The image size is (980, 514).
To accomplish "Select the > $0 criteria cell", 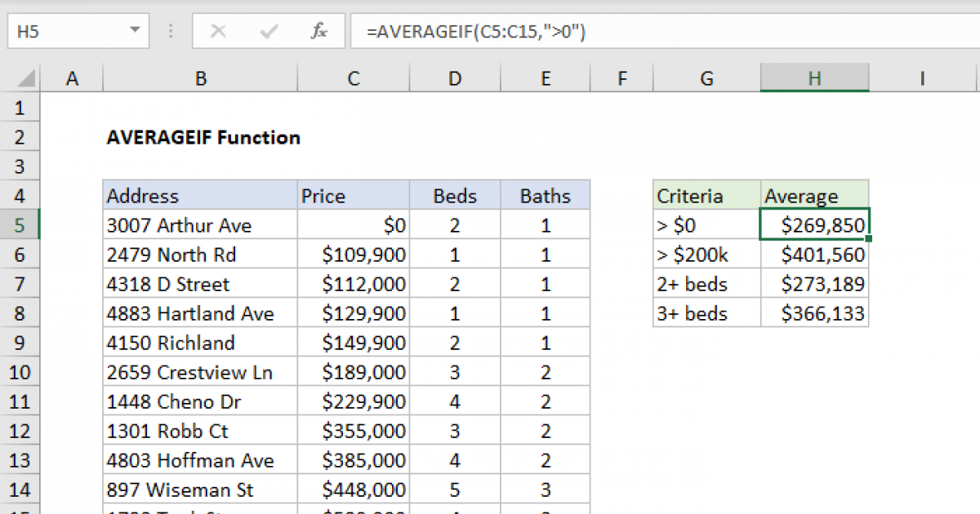I will [707, 225].
